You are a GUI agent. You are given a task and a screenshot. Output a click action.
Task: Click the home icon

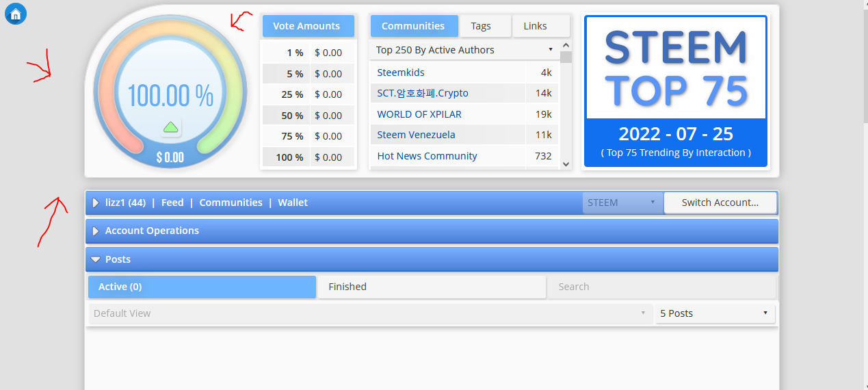[x=16, y=14]
